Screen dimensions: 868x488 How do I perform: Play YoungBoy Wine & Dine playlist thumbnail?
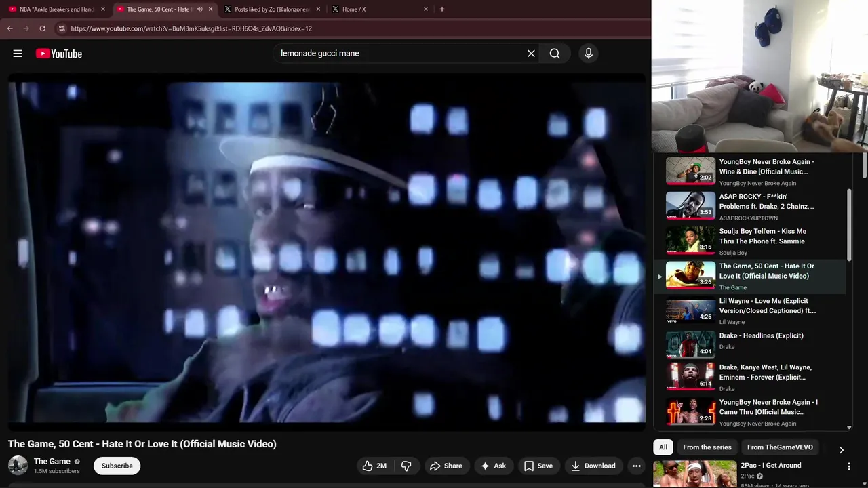[x=690, y=171]
